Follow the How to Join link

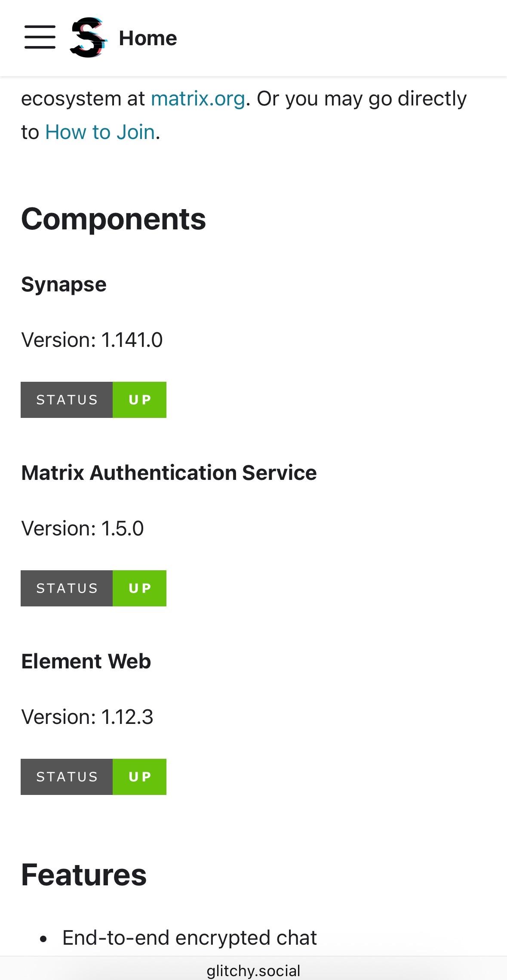[x=100, y=132]
